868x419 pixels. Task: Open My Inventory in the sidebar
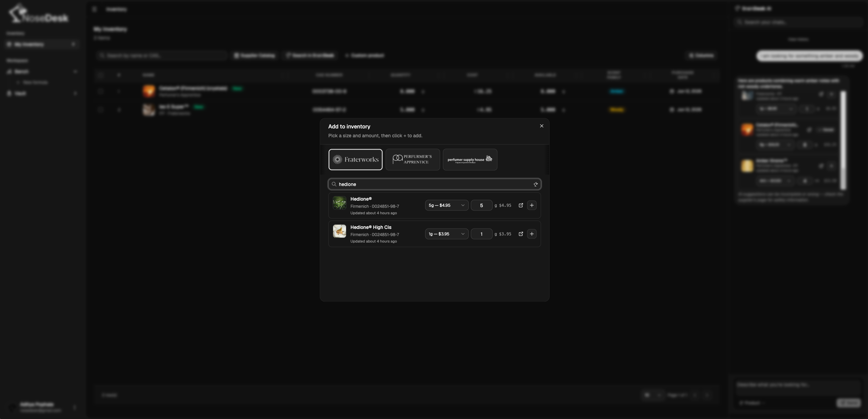42,44
